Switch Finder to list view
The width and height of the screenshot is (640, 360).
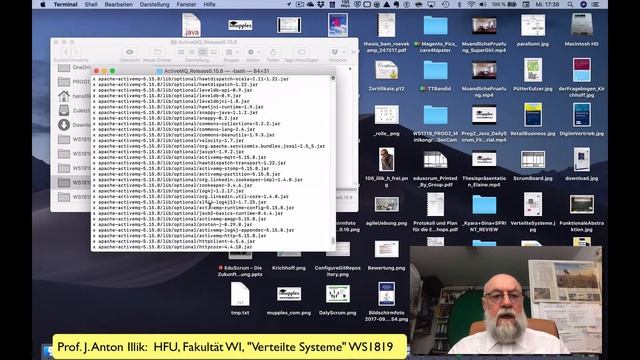point(192,52)
